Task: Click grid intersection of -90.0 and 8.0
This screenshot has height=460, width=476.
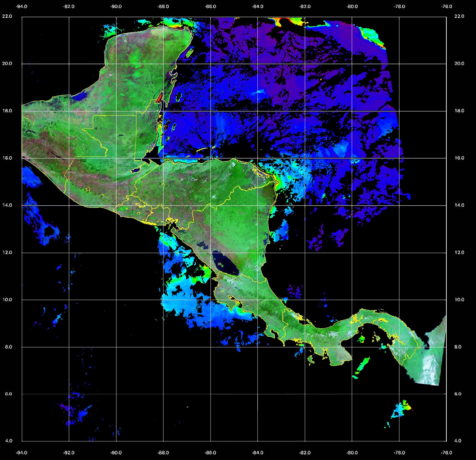Action: [x=116, y=347]
